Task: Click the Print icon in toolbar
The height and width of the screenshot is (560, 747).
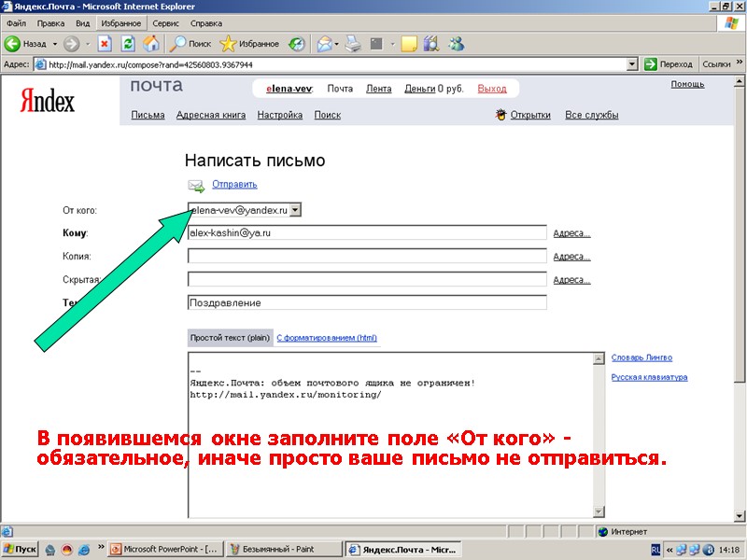Action: coord(353,44)
